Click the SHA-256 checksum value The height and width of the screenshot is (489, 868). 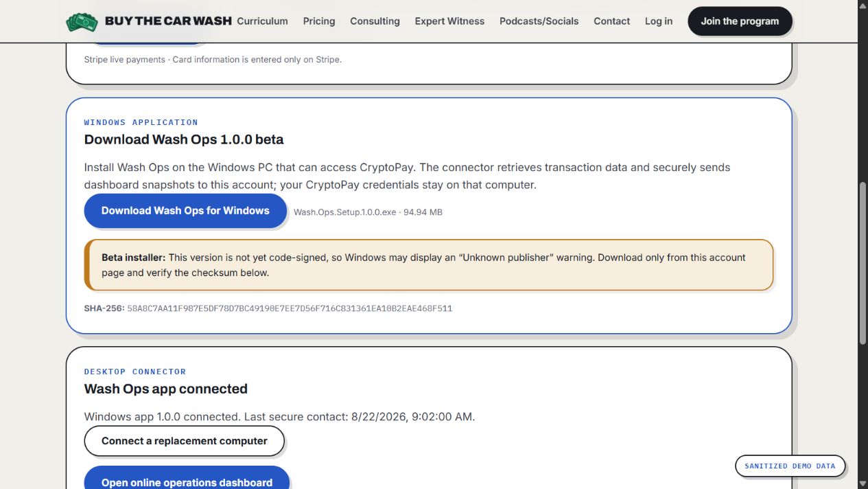[x=290, y=308]
